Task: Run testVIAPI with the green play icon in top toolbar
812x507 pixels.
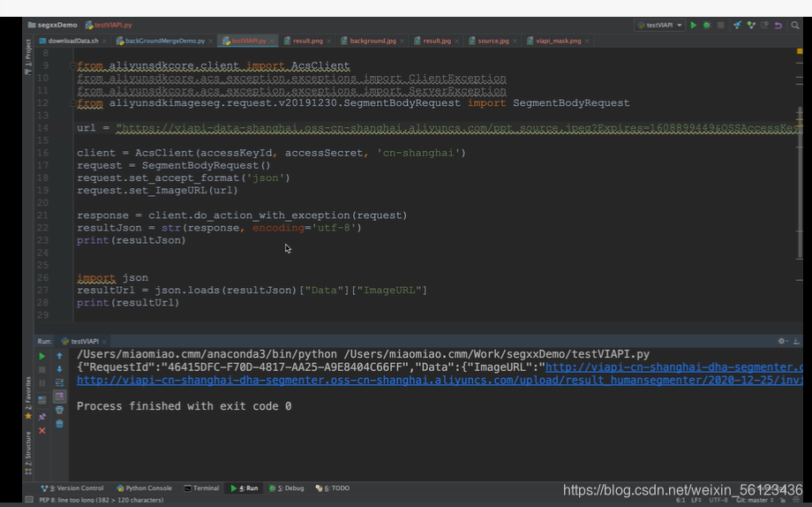Action: pos(694,25)
